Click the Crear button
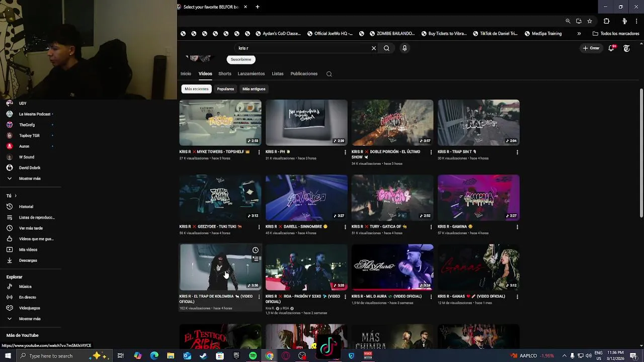This screenshot has width=644, height=362. (x=591, y=48)
